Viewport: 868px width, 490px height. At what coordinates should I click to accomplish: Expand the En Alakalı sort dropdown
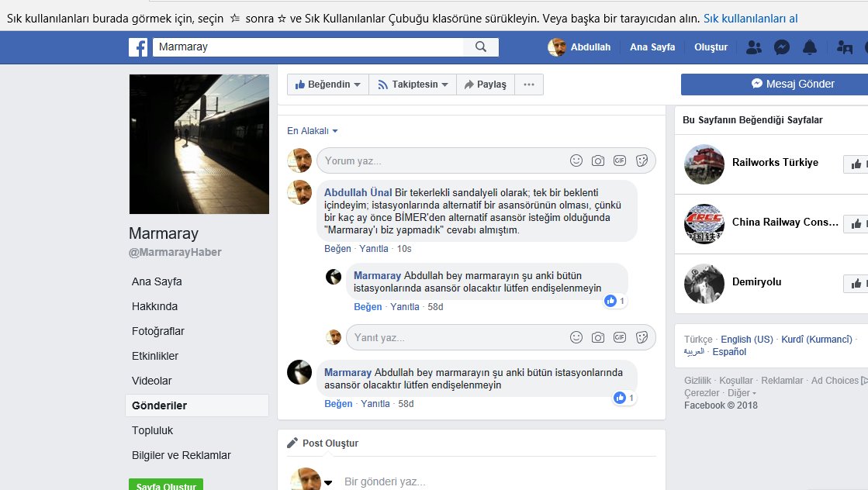coord(312,131)
